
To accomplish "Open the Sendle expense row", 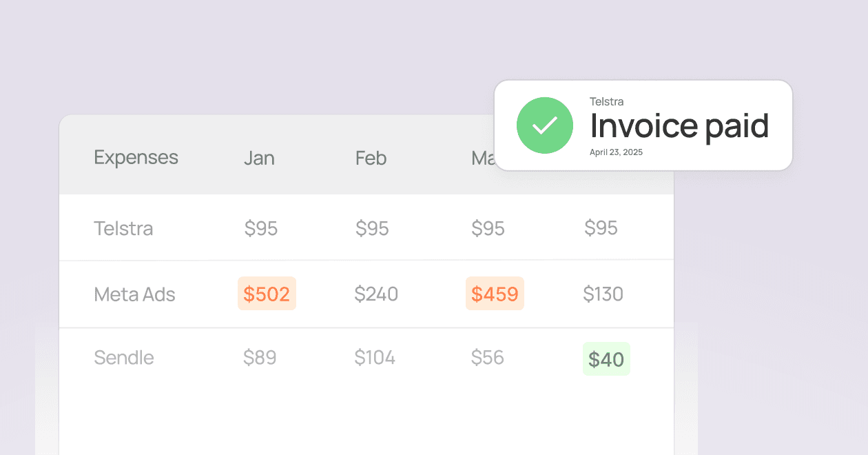I will pos(366,358).
